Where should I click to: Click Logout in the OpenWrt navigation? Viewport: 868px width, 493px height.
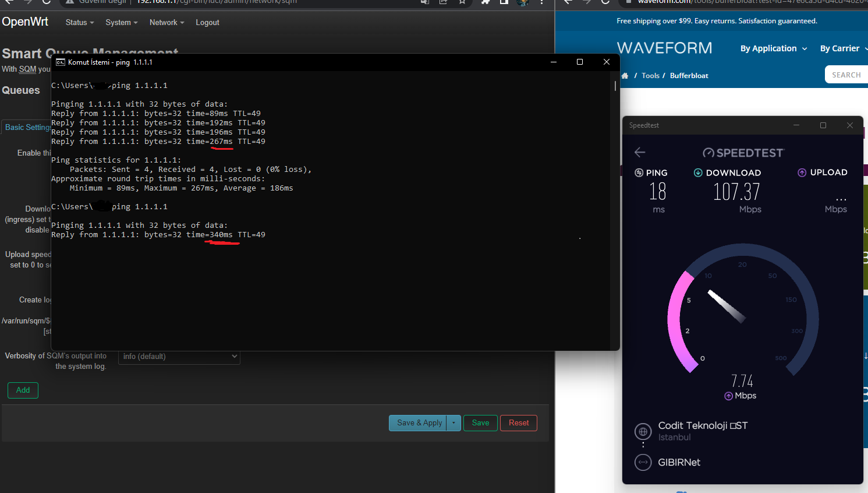coord(207,23)
